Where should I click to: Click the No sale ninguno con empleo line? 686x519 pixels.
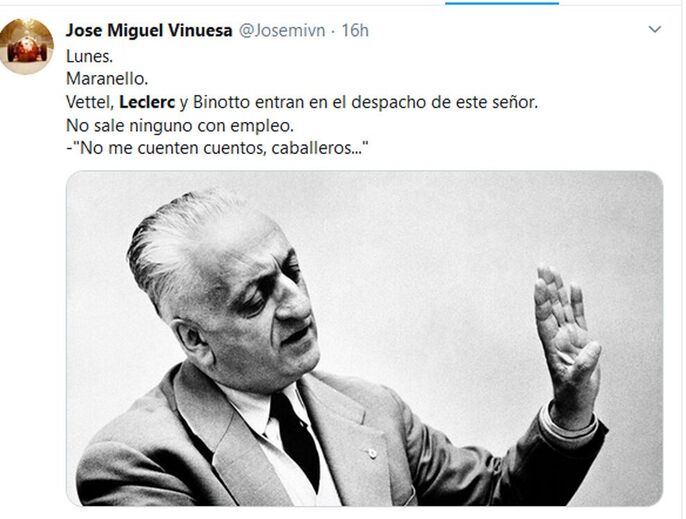pos(180,126)
